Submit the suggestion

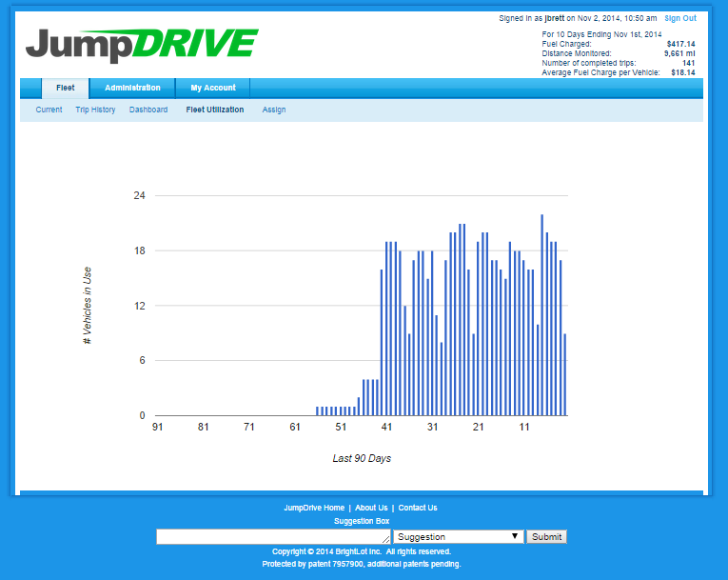tap(546, 537)
